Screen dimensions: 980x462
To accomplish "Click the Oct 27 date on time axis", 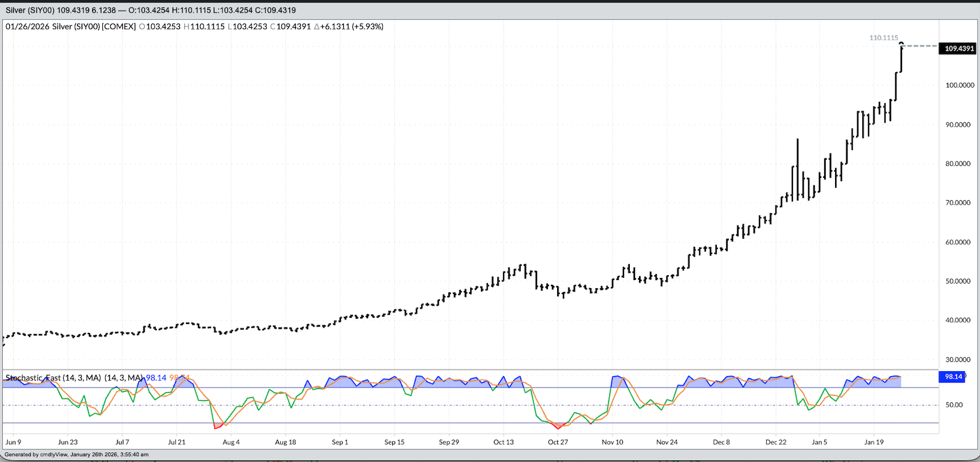I will click(558, 442).
